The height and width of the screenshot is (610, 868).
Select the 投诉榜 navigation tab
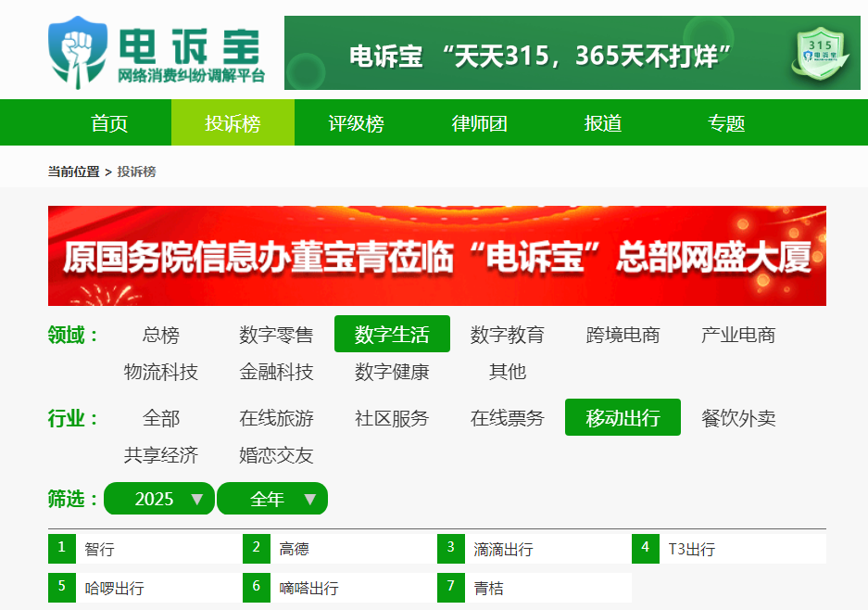[x=233, y=123]
